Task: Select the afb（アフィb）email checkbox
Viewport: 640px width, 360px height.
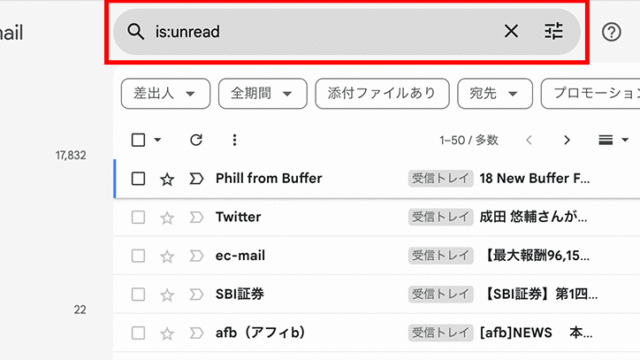Action: [138, 333]
